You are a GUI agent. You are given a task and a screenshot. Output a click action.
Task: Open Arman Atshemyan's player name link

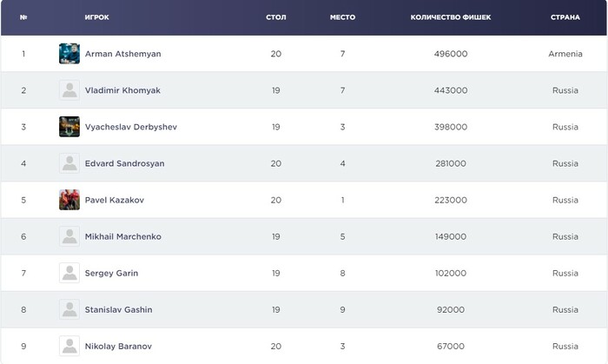[122, 54]
